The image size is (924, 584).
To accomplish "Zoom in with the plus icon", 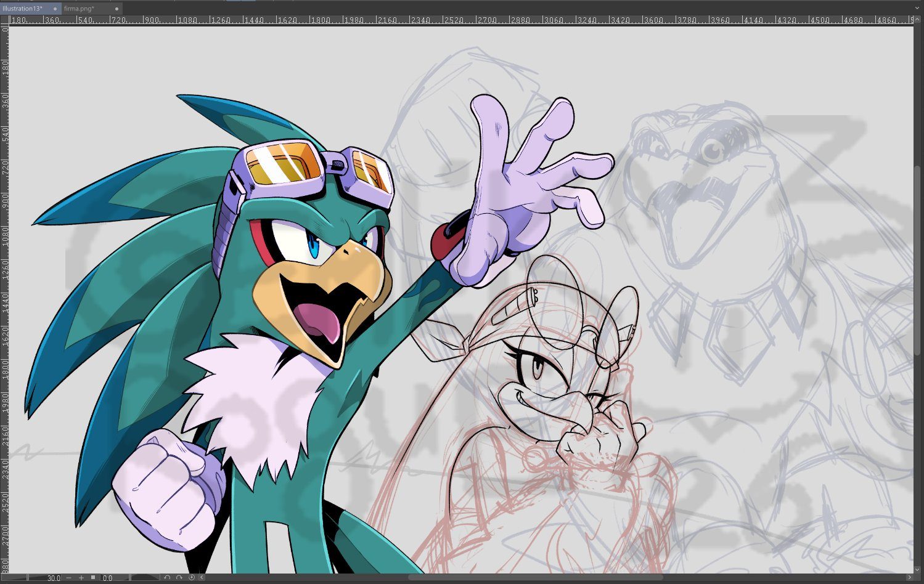I will tap(81, 578).
